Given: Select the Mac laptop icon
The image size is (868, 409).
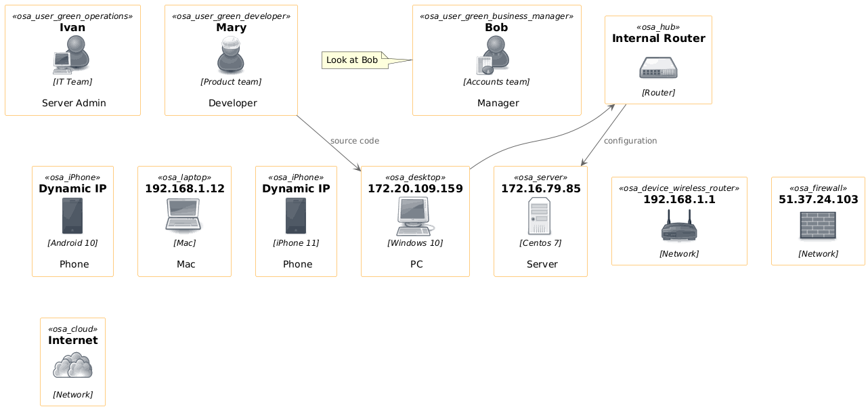Looking at the screenshot, I should click(x=183, y=216).
